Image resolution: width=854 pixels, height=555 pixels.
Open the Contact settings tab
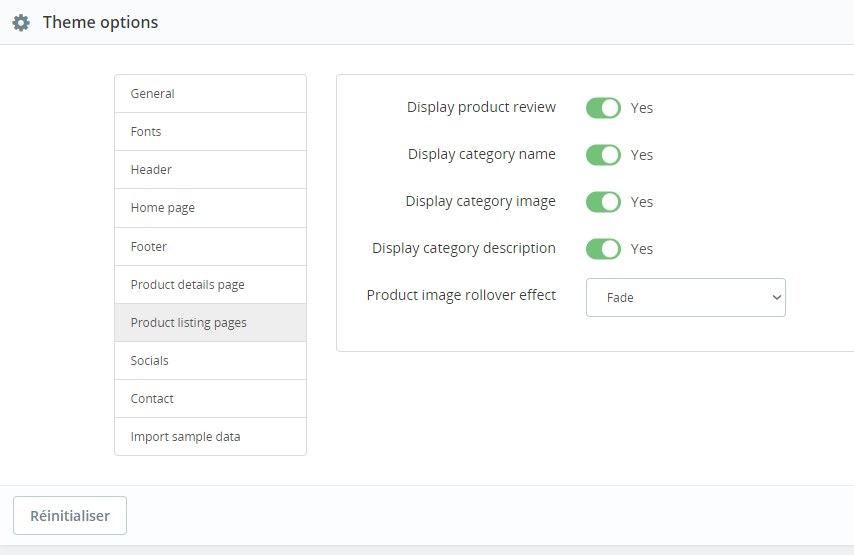click(x=210, y=399)
